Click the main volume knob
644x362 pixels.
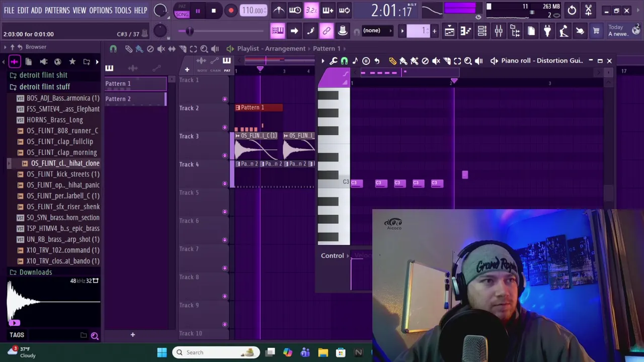(160, 10)
